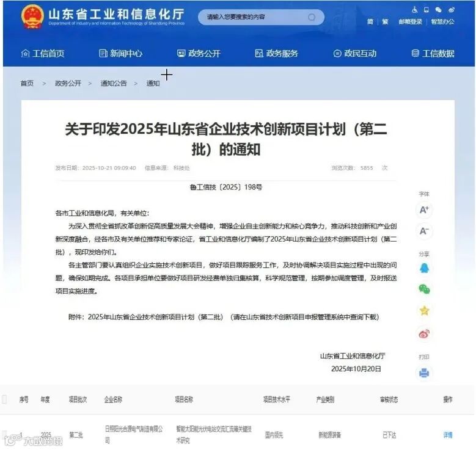The image size is (476, 450).
Task: Click the document number 鲁工信技〔2025〕198号
Action: 226,187
